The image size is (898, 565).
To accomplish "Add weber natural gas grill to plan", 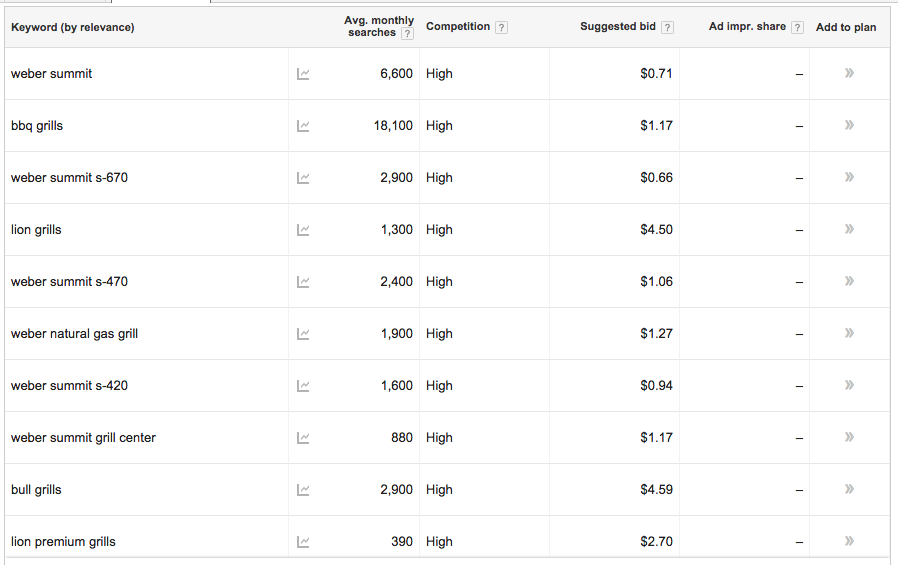I will click(849, 333).
